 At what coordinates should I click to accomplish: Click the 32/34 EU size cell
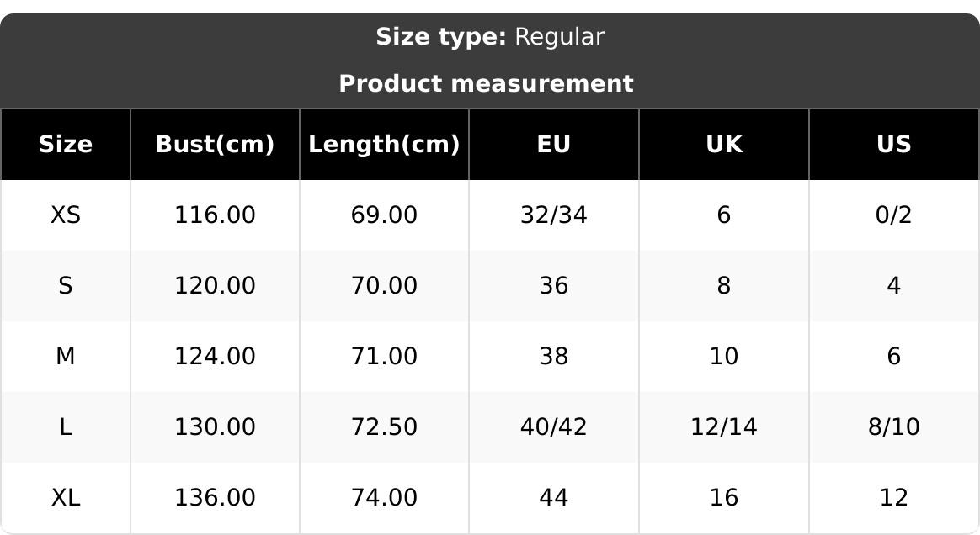(554, 215)
